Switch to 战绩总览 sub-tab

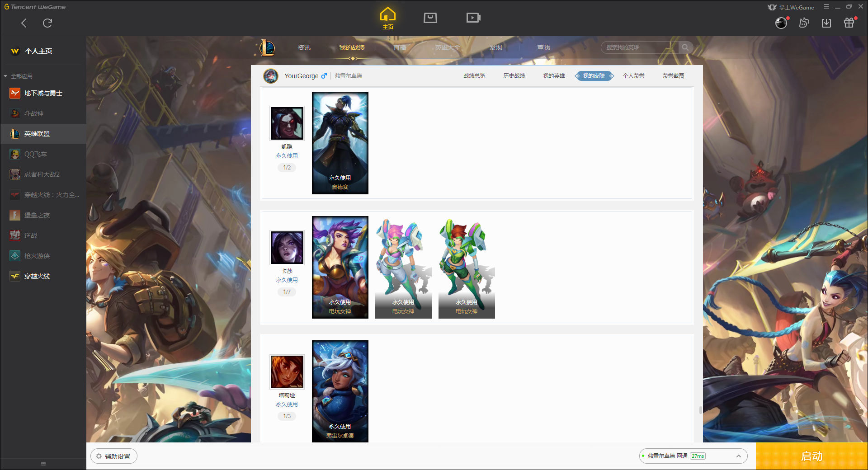474,76
